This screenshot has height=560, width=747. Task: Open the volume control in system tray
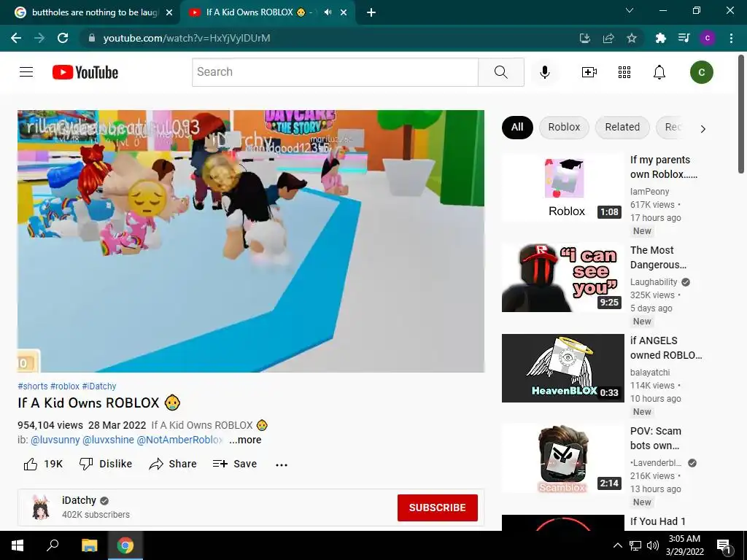pos(652,545)
